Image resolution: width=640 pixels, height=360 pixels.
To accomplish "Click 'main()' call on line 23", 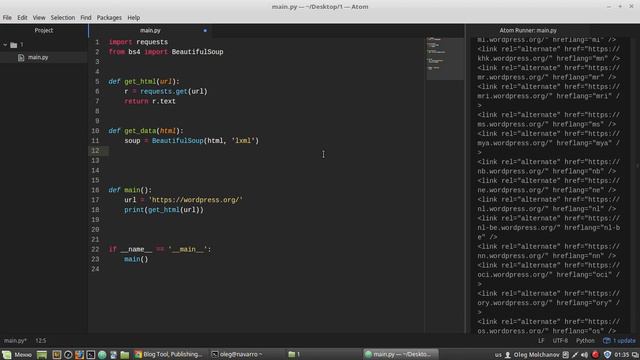I will tap(136, 259).
